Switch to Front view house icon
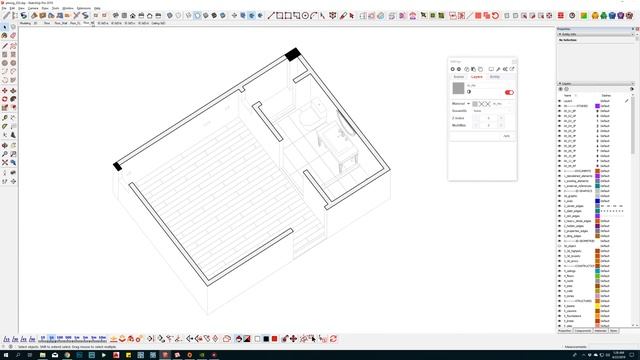This screenshot has height=360, width=640. coord(133,16)
